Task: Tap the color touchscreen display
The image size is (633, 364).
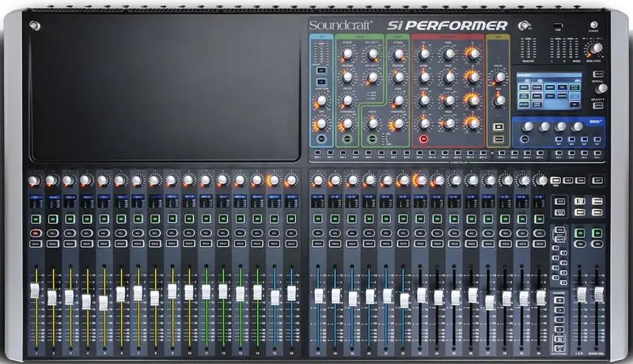Action: (549, 92)
